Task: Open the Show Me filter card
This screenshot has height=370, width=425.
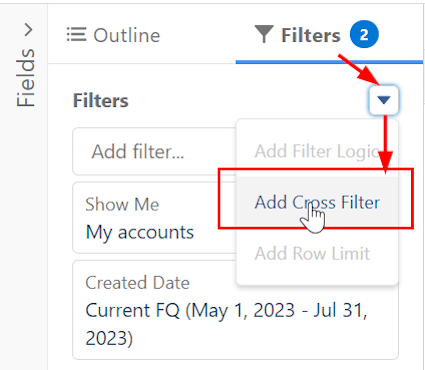Action: [155, 218]
